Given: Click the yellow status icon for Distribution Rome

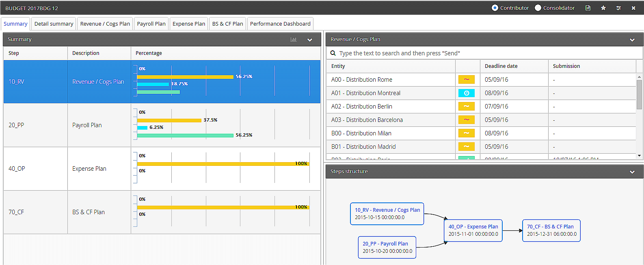Looking at the screenshot, I should point(467,80).
